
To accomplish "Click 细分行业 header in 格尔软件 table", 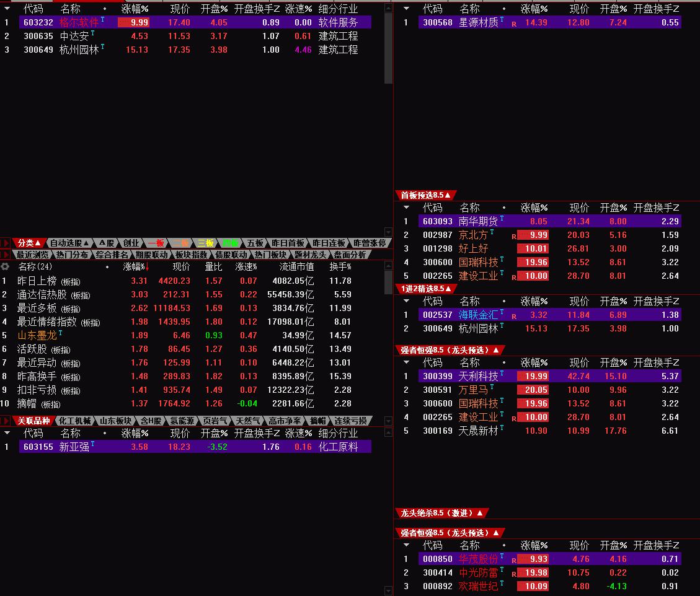I will point(338,9).
